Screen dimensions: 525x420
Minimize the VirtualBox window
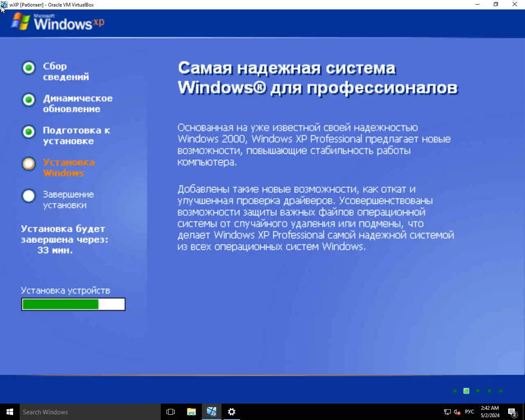click(477, 5)
